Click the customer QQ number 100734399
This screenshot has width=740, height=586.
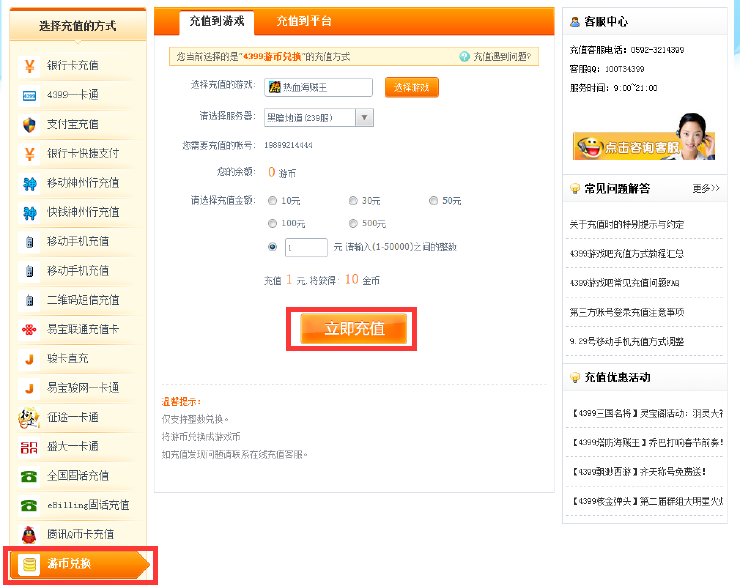pyautogui.click(x=624, y=69)
